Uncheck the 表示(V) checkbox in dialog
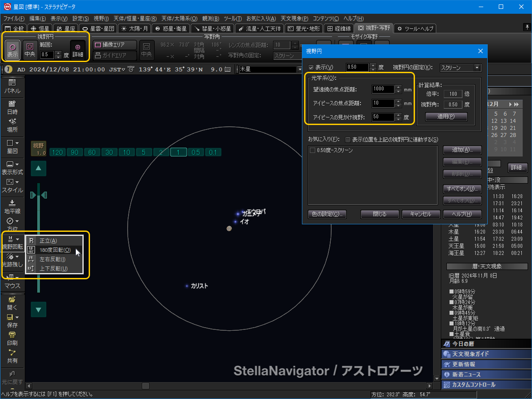Image resolution: width=532 pixels, height=399 pixels. 311,68
